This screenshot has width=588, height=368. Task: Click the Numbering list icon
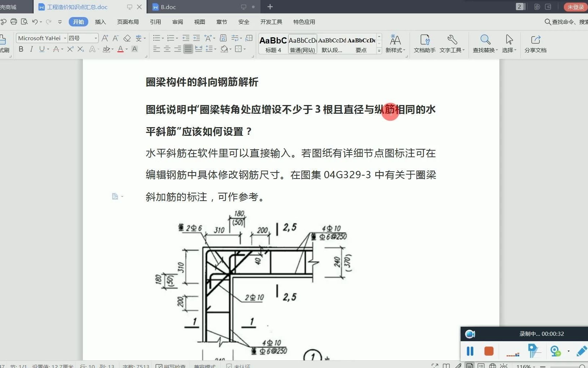click(x=170, y=38)
